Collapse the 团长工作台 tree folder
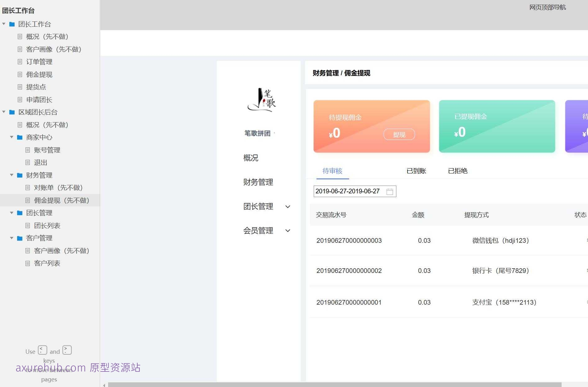 point(4,24)
